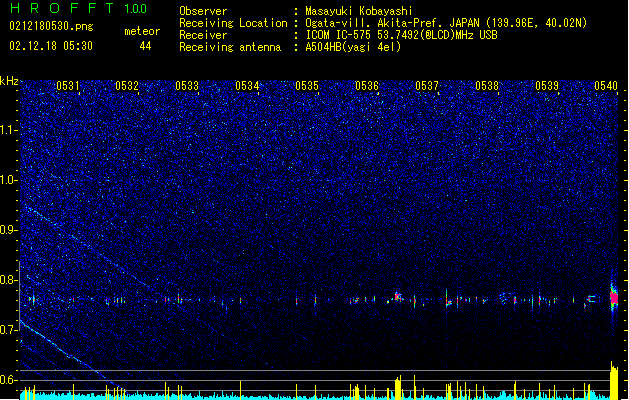Click the 1.0 kHz frequency label
The height and width of the screenshot is (400, 629).
click(9, 180)
